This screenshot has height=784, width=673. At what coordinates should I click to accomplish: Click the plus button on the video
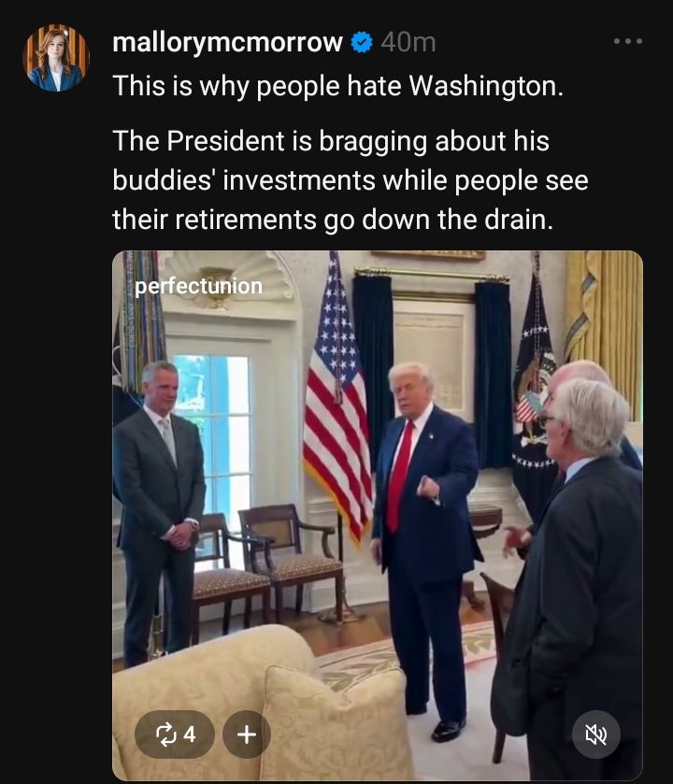point(247,734)
